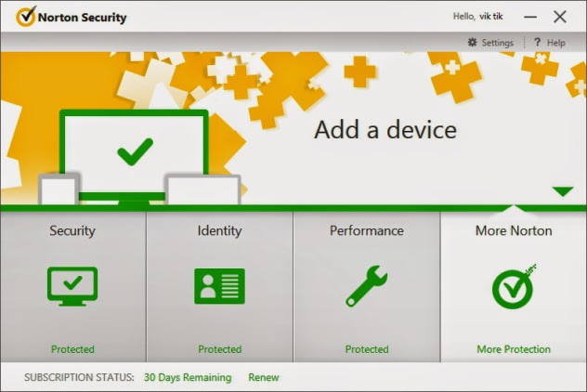Click the Add a device heading
587x392 pixels.
tap(385, 130)
